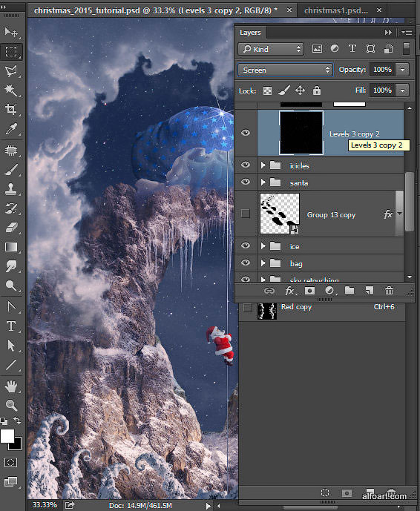Select the Eraser tool
The height and width of the screenshot is (511, 420).
(x=11, y=228)
